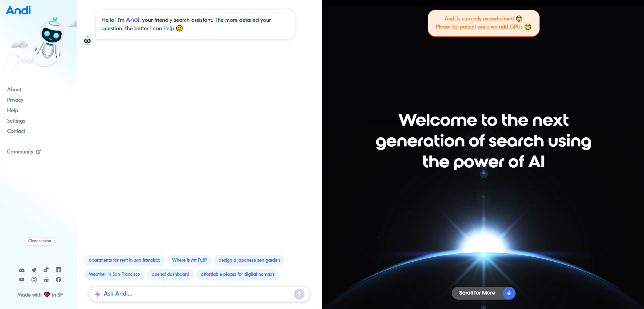Screen dimensions: 644x309
Task: Click the Andi logo in the sidebar
Action: 18,10
